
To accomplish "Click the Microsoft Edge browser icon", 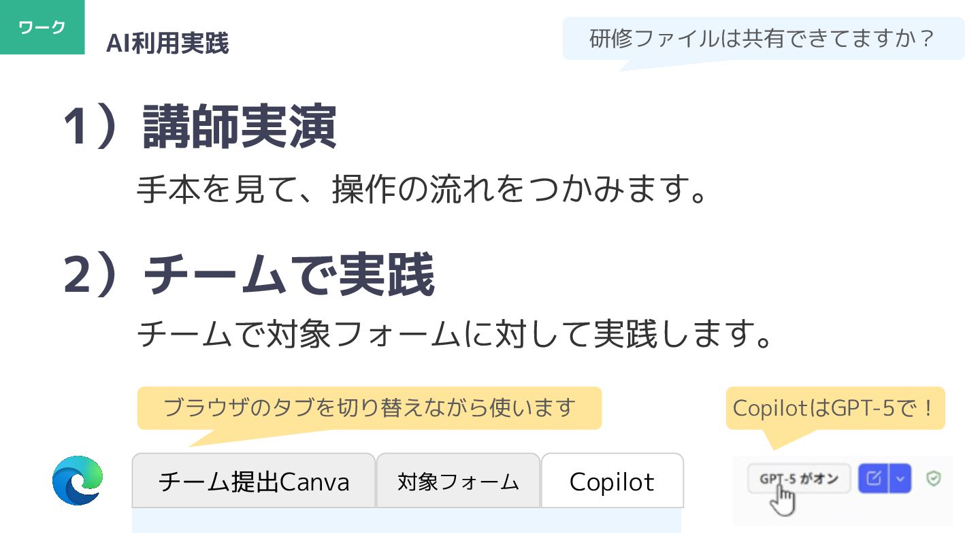I will coord(78,480).
